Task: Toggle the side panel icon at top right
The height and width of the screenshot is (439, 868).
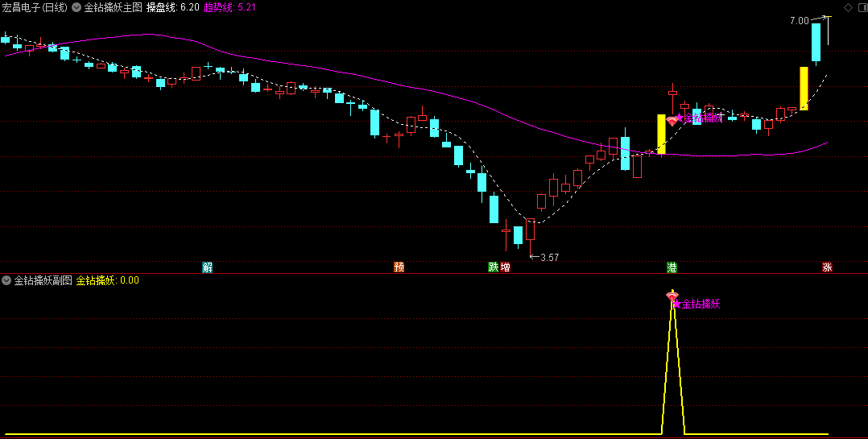Action: point(862,8)
